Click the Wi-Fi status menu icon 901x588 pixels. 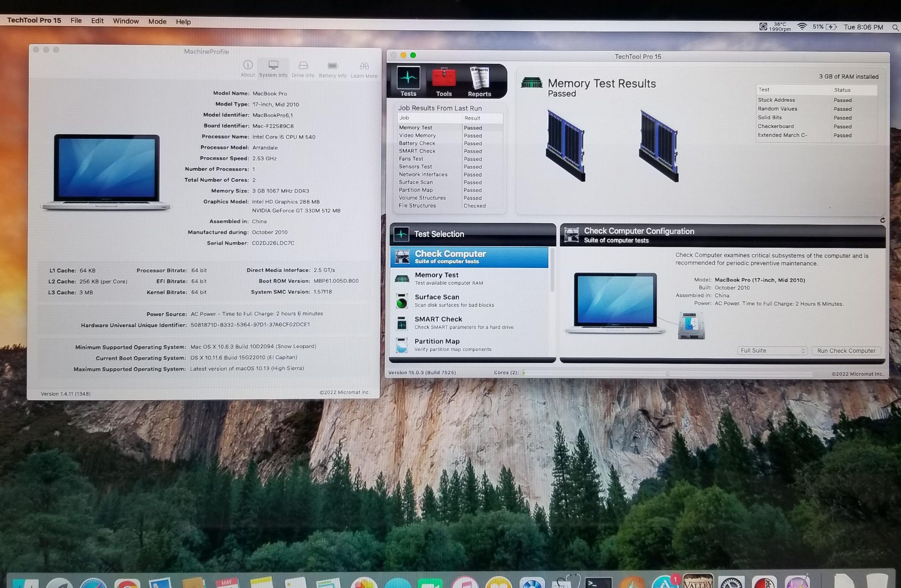coord(801,26)
